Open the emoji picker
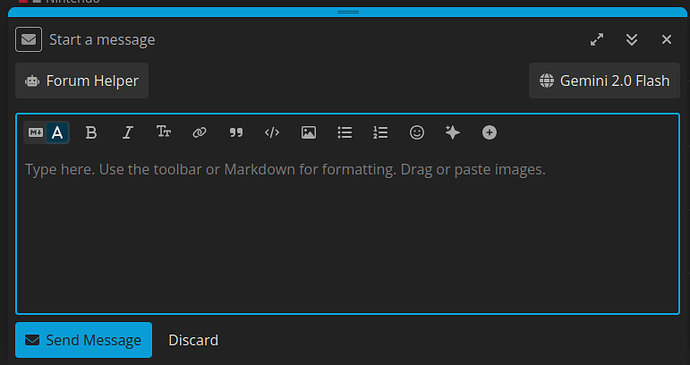The width and height of the screenshot is (690, 365). 417,133
